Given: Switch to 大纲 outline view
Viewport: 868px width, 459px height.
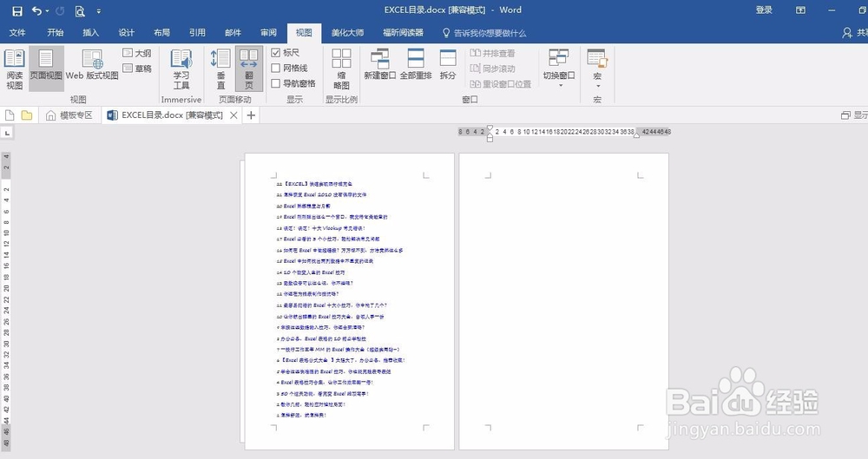Looking at the screenshot, I should click(137, 53).
